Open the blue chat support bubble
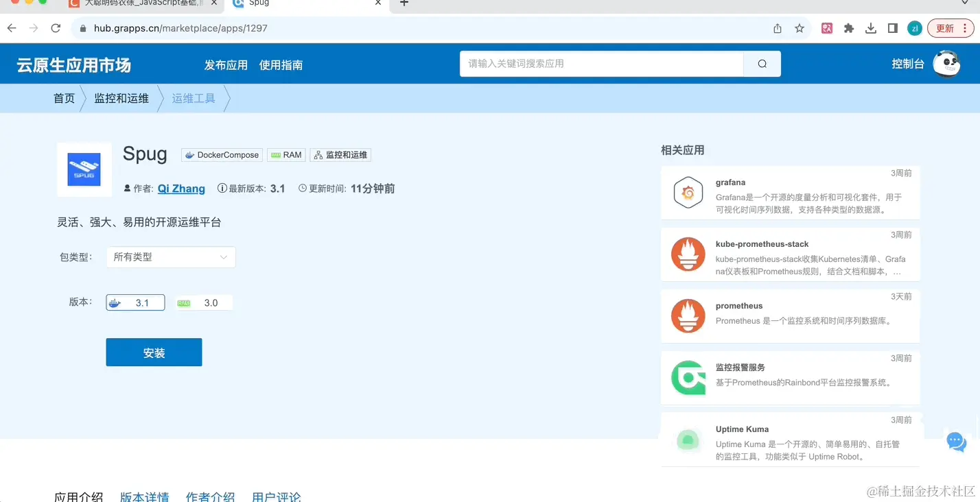Screen dimensions: 980x502 pos(957,442)
